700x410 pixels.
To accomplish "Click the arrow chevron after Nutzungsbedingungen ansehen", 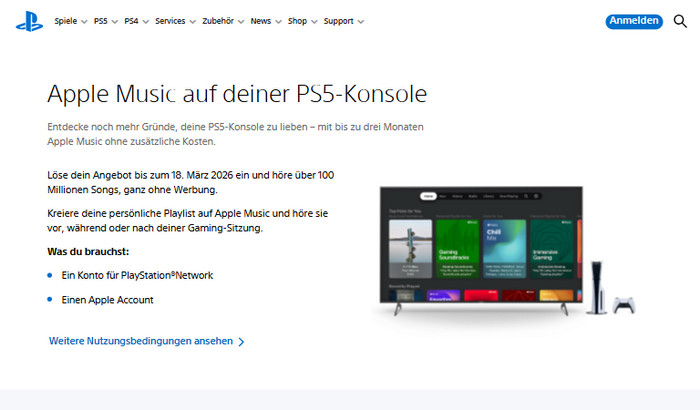I will (241, 342).
